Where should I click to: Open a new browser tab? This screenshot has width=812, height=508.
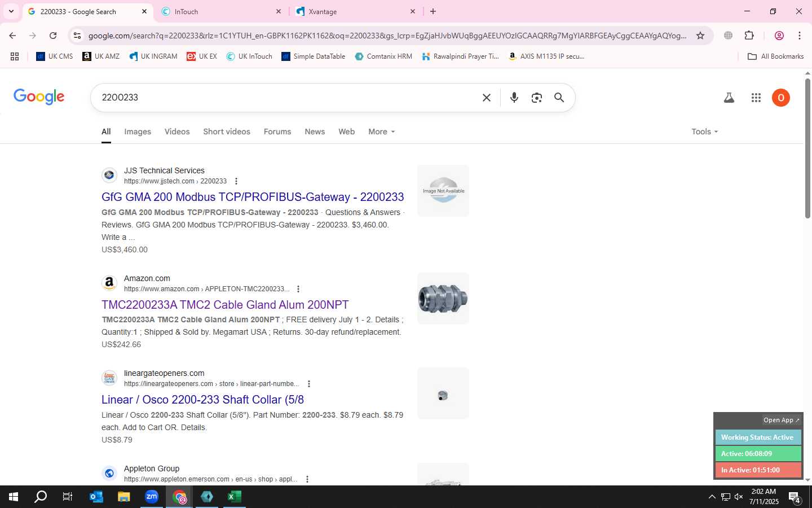[x=433, y=11]
